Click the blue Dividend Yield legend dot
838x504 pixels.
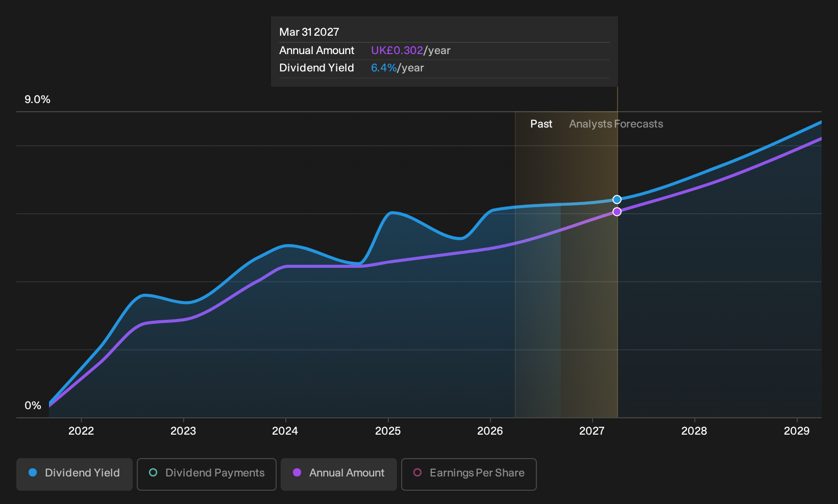click(33, 473)
